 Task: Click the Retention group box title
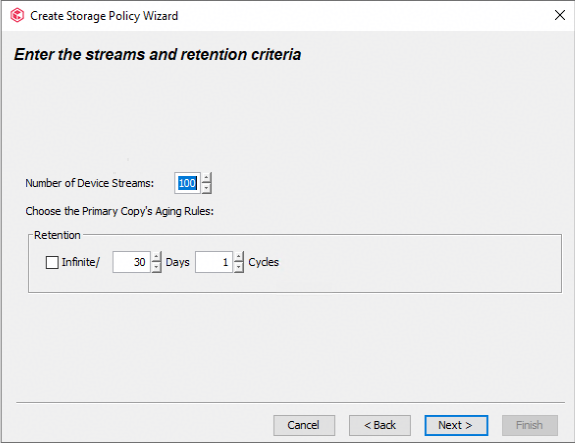57,235
